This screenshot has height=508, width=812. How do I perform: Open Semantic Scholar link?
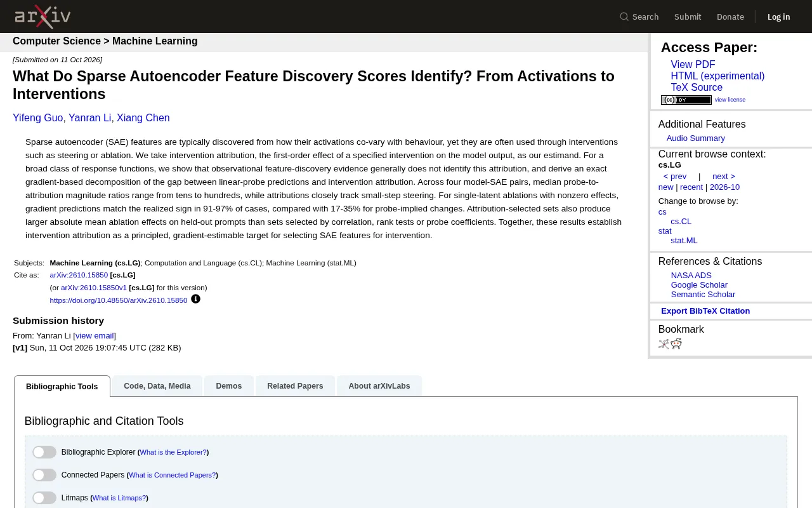point(703,295)
